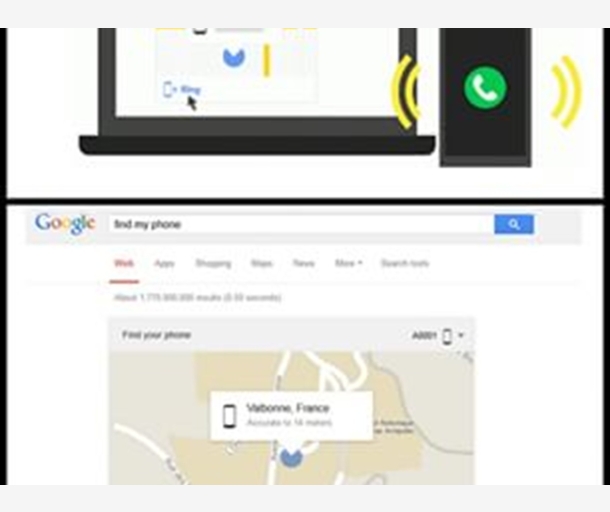
Task: Click the Find your phone card header
Action: (291, 335)
